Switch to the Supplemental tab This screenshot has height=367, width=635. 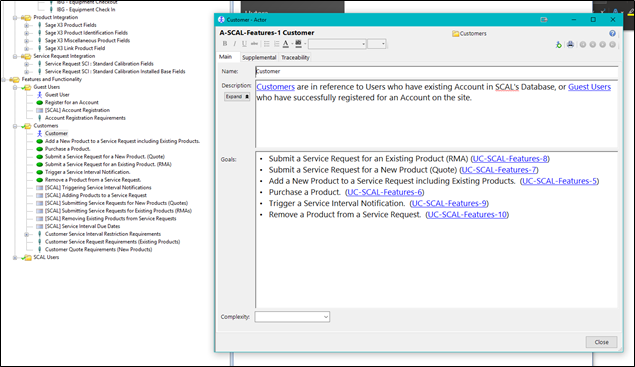259,58
